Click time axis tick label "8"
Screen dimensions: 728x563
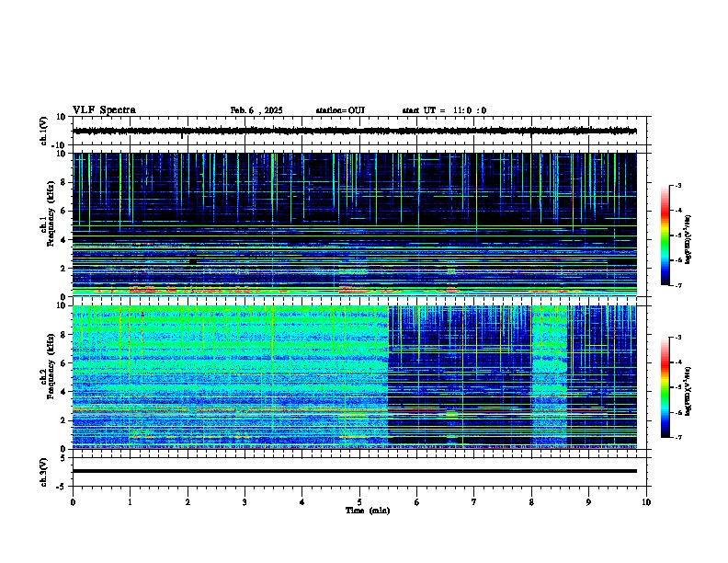[531, 502]
